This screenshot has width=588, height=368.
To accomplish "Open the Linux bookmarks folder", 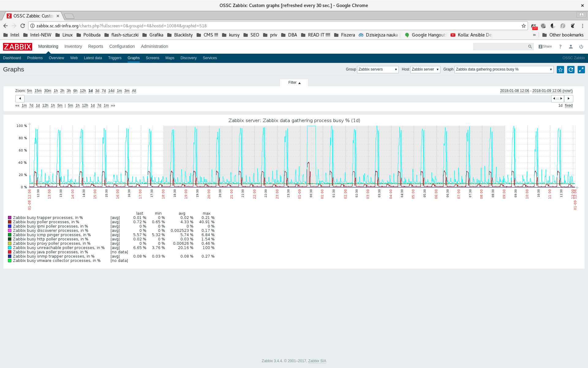I will point(64,35).
